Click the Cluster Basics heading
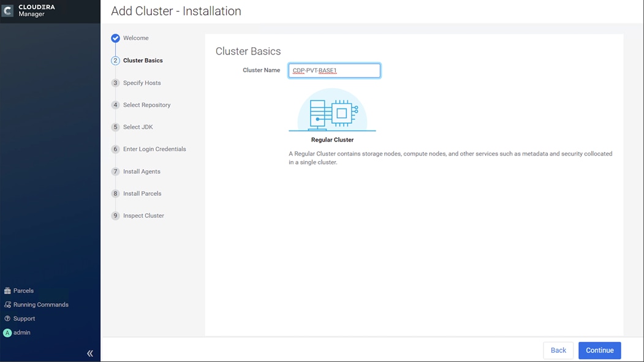Image resolution: width=644 pixels, height=362 pixels. point(248,51)
